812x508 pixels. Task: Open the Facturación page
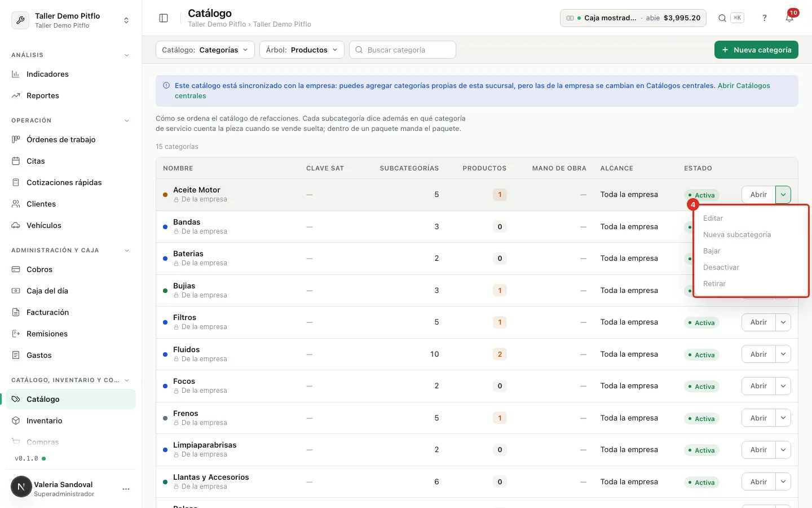pyautogui.click(x=70, y=312)
